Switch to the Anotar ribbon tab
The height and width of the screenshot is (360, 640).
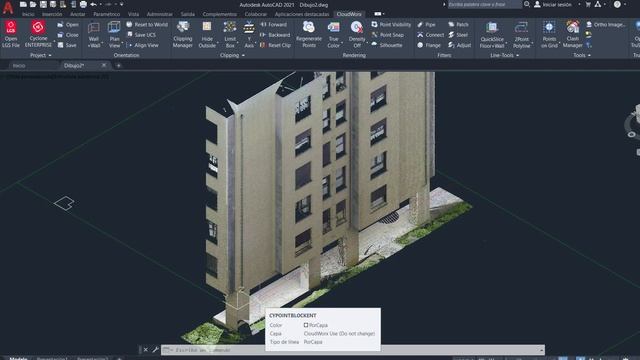point(78,14)
